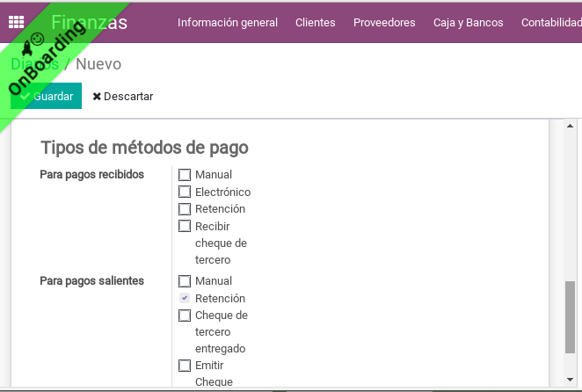Expand the Proveedores menu
The image size is (582, 392).
(384, 23)
